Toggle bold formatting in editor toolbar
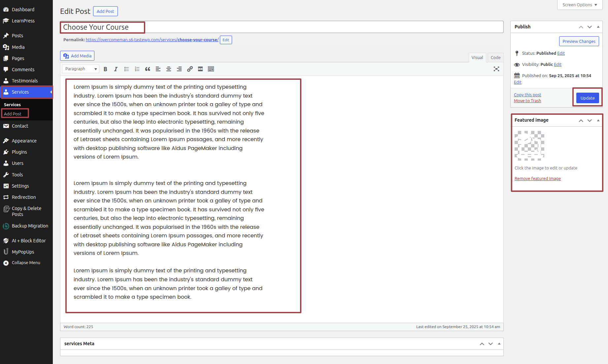Image resolution: width=608 pixels, height=364 pixels. [105, 69]
